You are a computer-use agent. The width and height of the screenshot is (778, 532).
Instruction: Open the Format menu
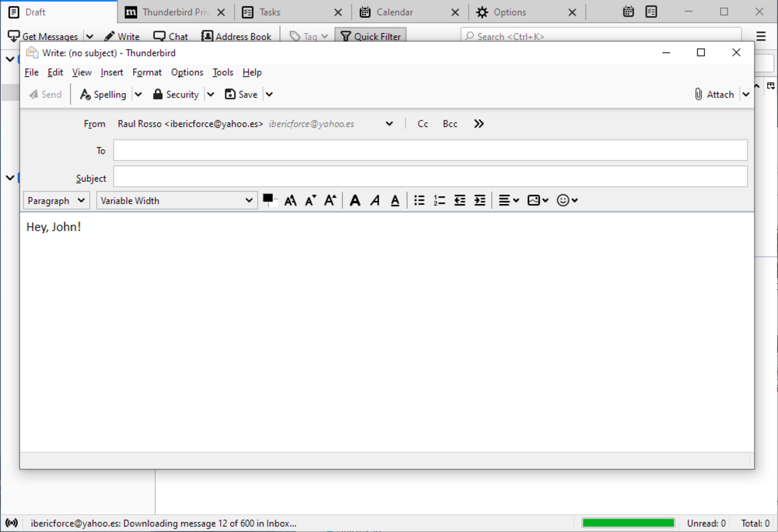[147, 72]
